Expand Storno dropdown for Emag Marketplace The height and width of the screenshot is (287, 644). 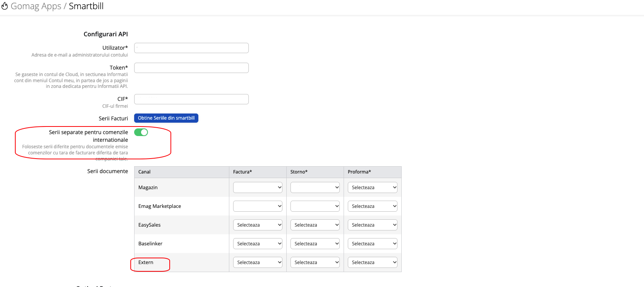[315, 206]
